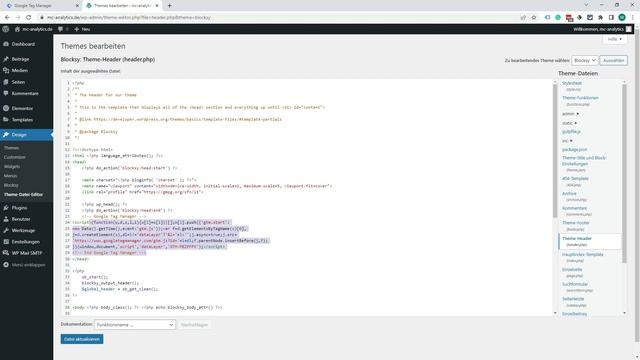
Task: Expand the static folder
Action: (x=569, y=123)
